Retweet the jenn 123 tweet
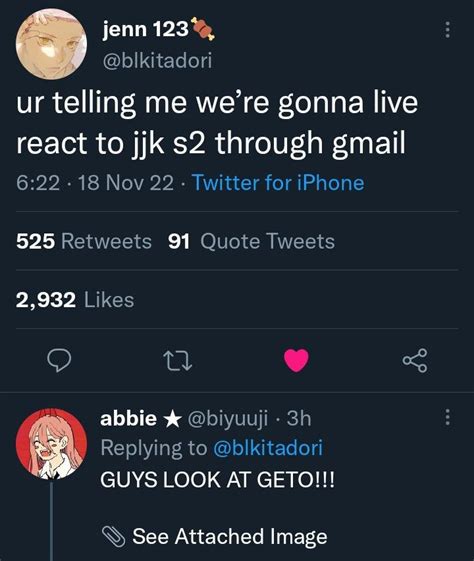Viewport: 474px width, 561px height. click(x=178, y=361)
